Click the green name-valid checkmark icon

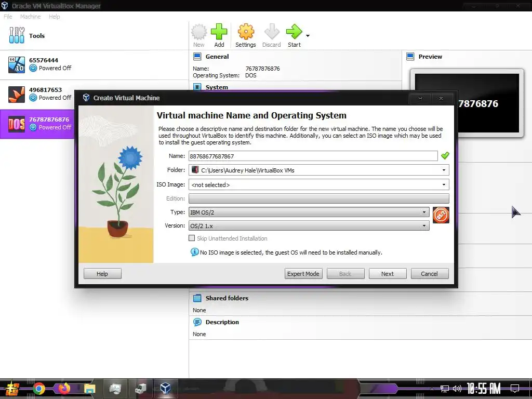(x=445, y=156)
